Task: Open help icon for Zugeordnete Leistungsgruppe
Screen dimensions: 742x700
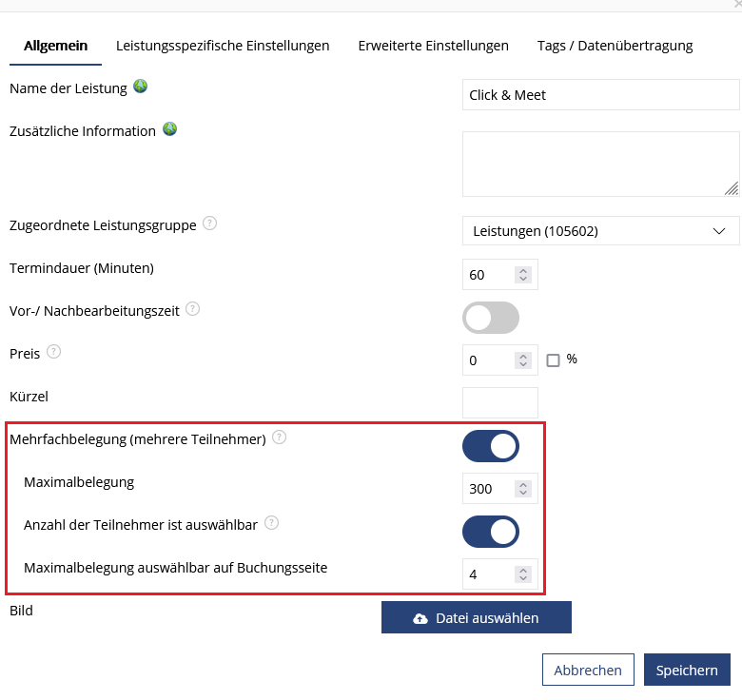Action: [x=209, y=224]
